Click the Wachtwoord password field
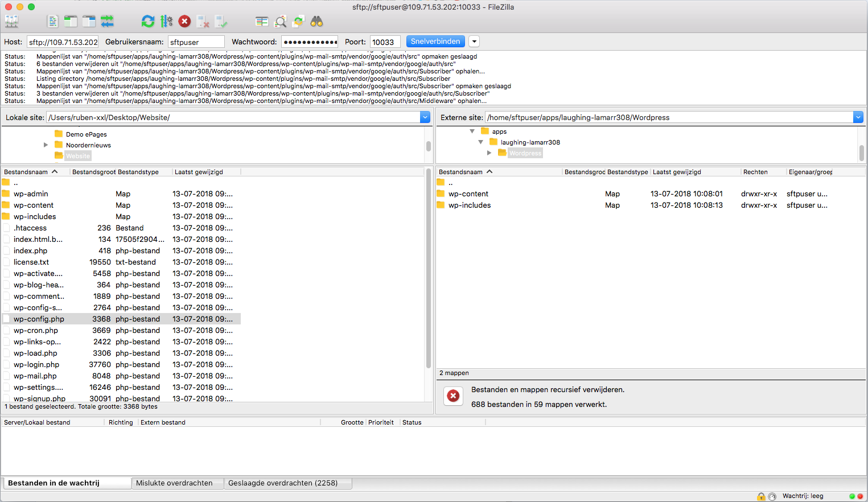This screenshot has width=868, height=502. 310,42
